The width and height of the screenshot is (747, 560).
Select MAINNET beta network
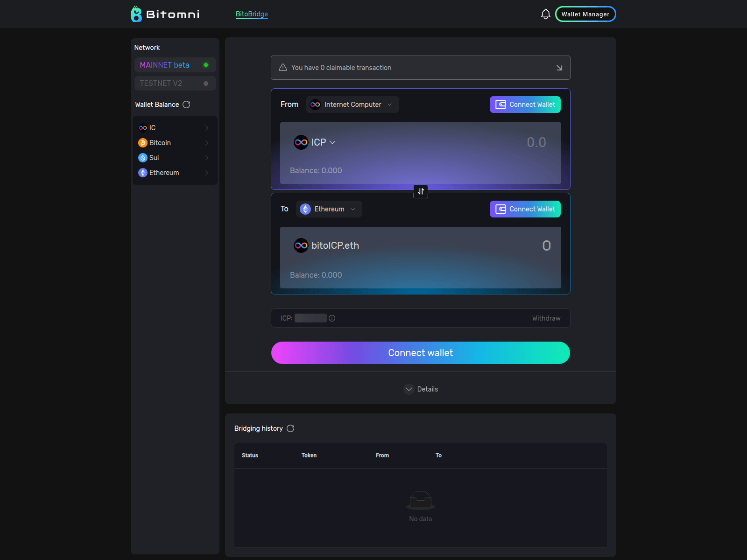point(175,65)
